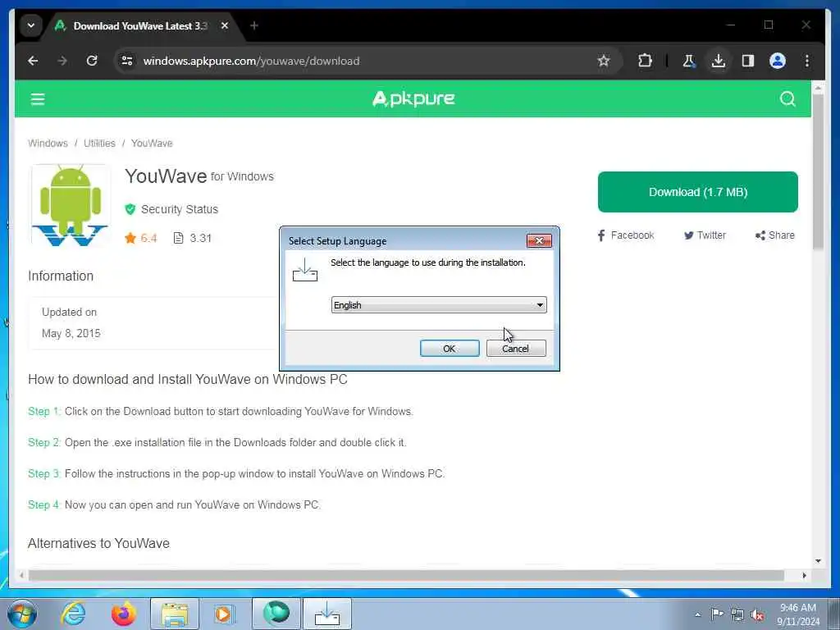Close the Download YouWave tab
Image resolution: width=840 pixels, height=630 pixels.
[225, 25]
